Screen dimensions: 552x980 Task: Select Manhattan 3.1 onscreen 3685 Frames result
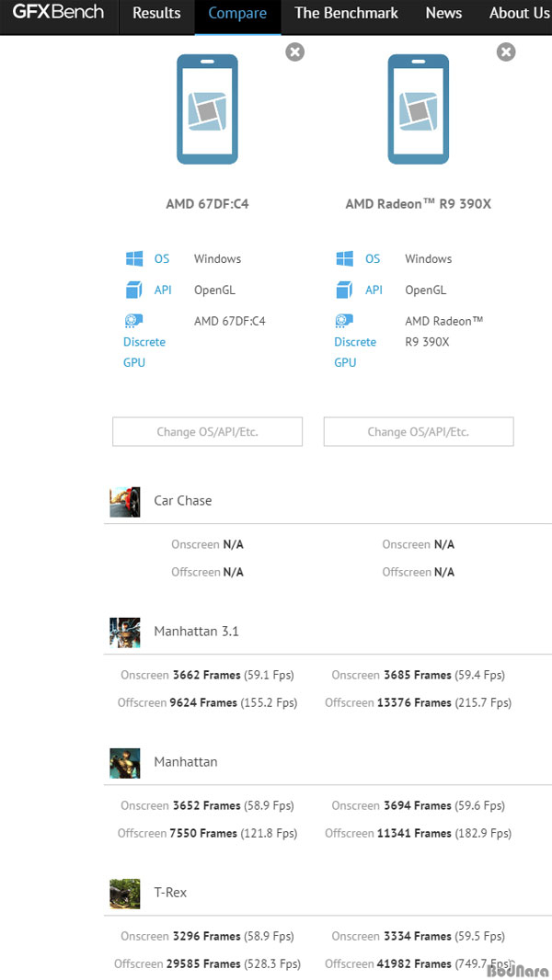(x=419, y=675)
